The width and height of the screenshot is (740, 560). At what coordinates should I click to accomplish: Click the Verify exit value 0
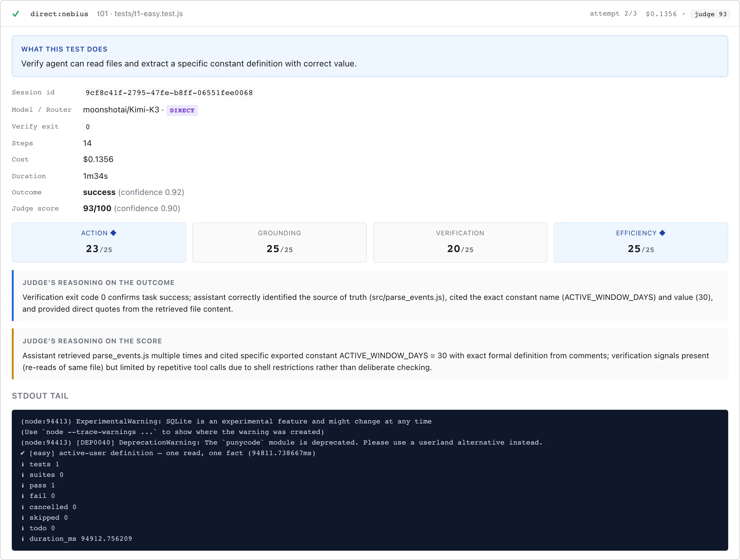pos(88,127)
